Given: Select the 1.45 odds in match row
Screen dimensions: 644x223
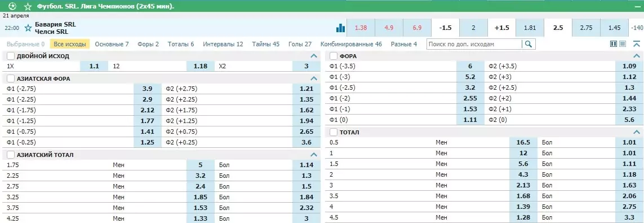Looking at the screenshot, I should 615,28.
